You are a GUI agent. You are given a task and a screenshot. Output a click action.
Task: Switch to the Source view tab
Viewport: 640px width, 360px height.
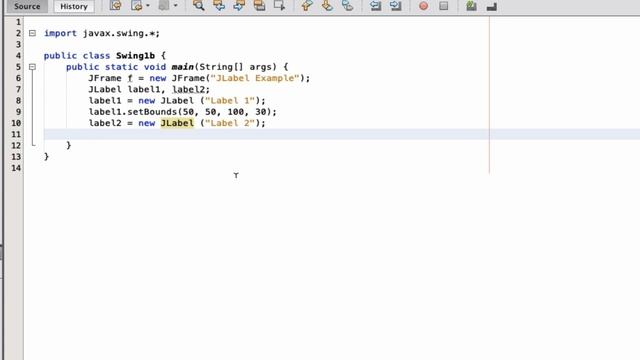[x=27, y=6]
